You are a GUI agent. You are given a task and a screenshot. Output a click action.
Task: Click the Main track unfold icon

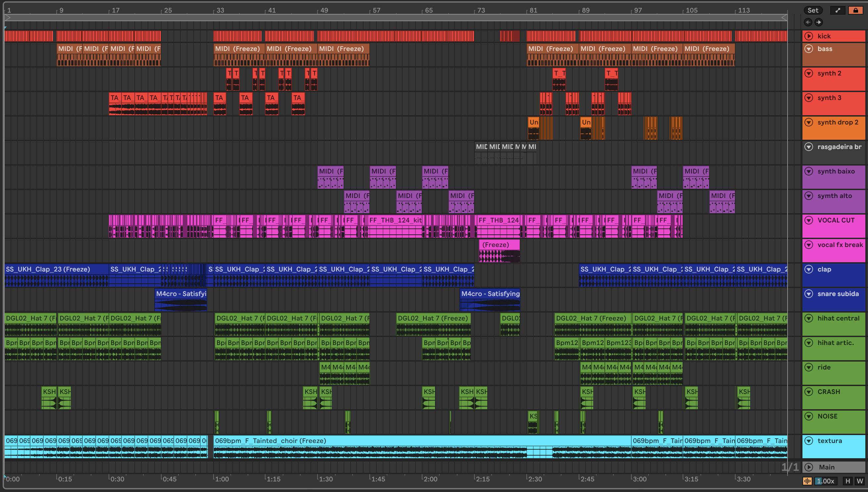(x=808, y=467)
